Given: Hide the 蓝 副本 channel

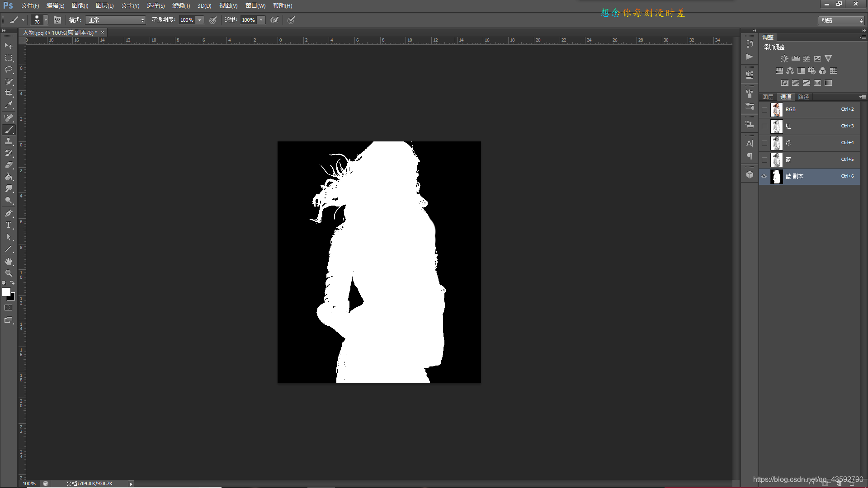Looking at the screenshot, I should [x=764, y=176].
